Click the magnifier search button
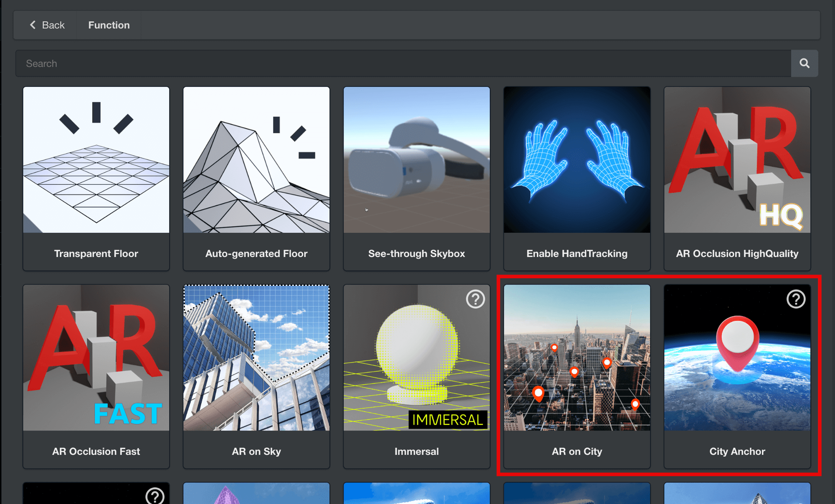Viewport: 835px width, 504px height. pos(804,63)
